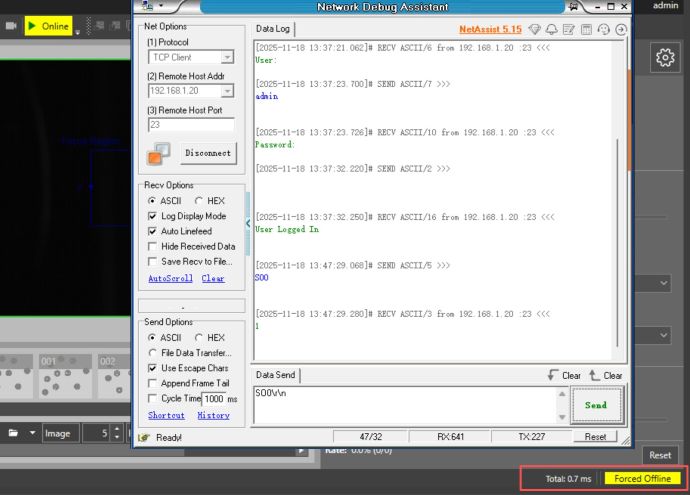Expand upper dropdown in background right panel
This screenshot has width=690, height=495.
(x=664, y=283)
